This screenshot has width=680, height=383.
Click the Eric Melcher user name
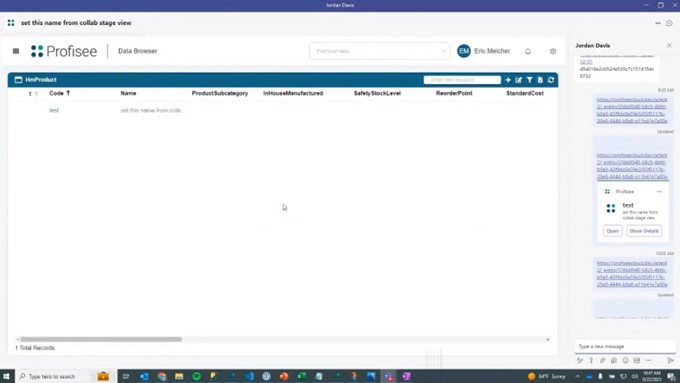(492, 51)
